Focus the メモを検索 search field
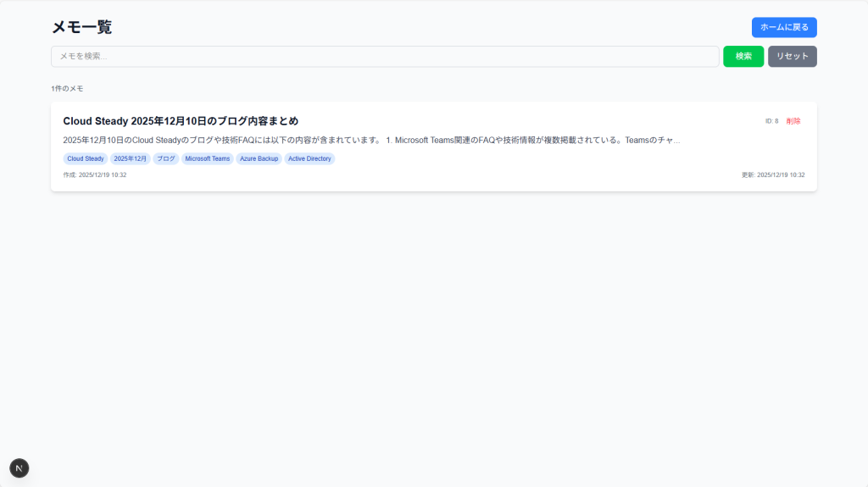Screen dimensions: 868x487 (x=385, y=56)
